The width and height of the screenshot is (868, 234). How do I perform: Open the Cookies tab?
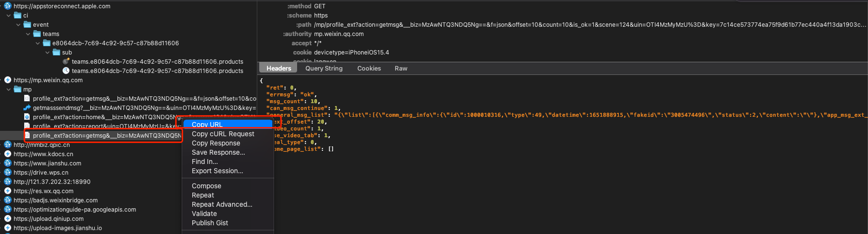coord(369,68)
